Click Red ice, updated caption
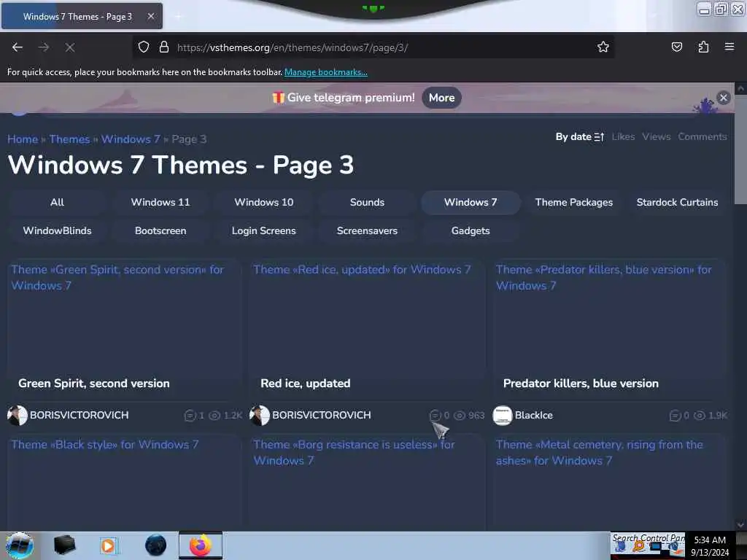Viewport: 747px width, 560px height. 306,384
